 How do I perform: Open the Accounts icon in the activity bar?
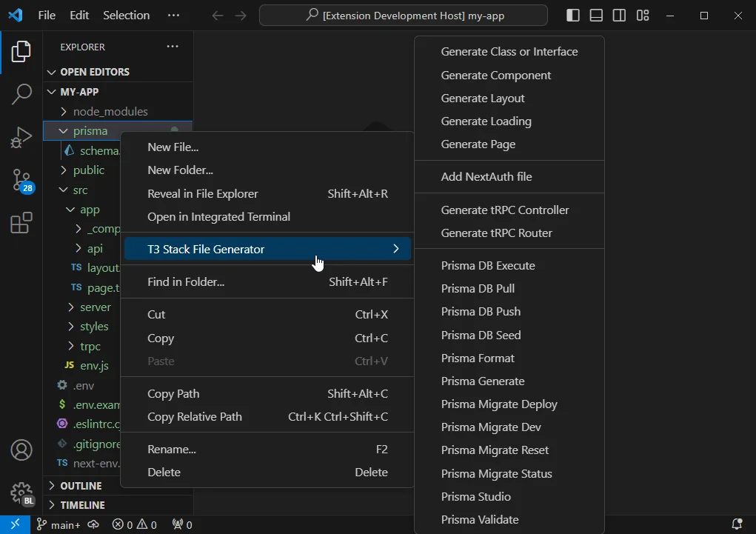(x=21, y=450)
